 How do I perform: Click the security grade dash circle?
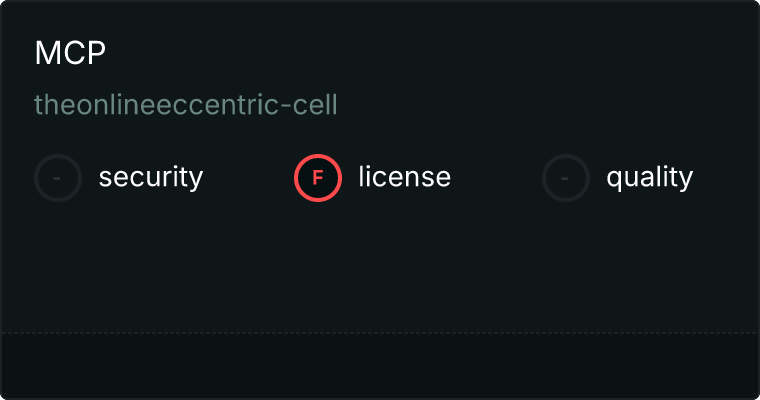58,178
